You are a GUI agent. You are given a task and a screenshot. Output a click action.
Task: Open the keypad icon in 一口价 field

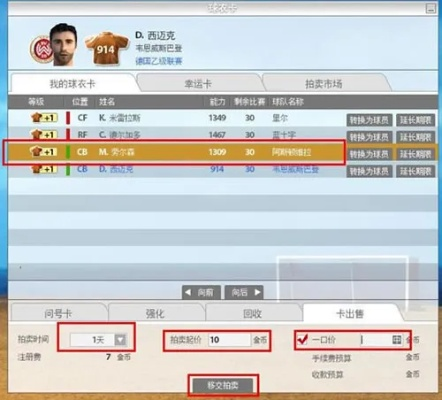click(x=396, y=340)
